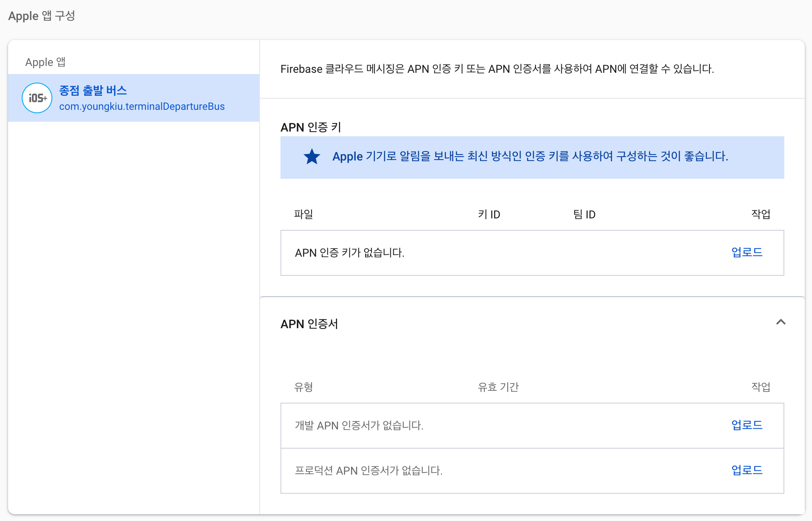Click the Apple 앱 sidebar heading

point(46,62)
